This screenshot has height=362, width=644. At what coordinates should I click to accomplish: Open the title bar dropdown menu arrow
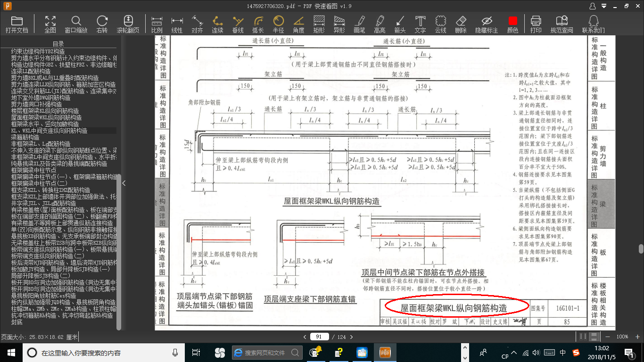604,6
